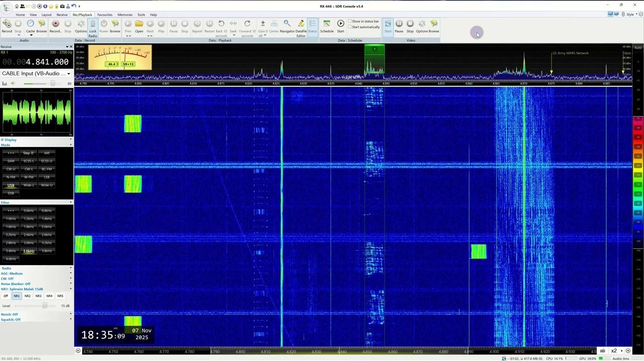Screen dimensions: 644x362
Task: Open Data Record Options gear
Action: click(x=80, y=26)
